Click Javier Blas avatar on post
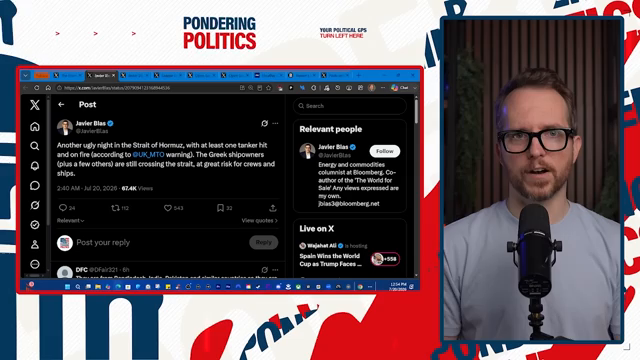Viewport: 640px width, 360px height. point(65,127)
